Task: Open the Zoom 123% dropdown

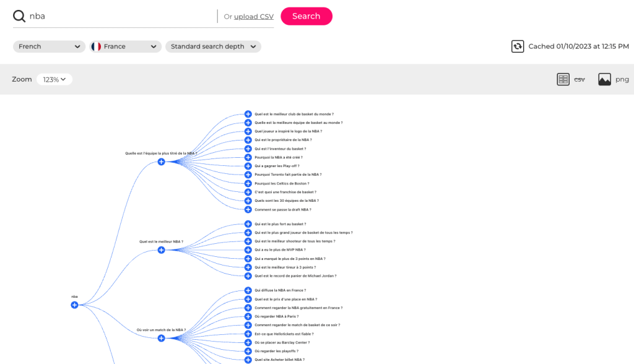Action: (x=54, y=79)
